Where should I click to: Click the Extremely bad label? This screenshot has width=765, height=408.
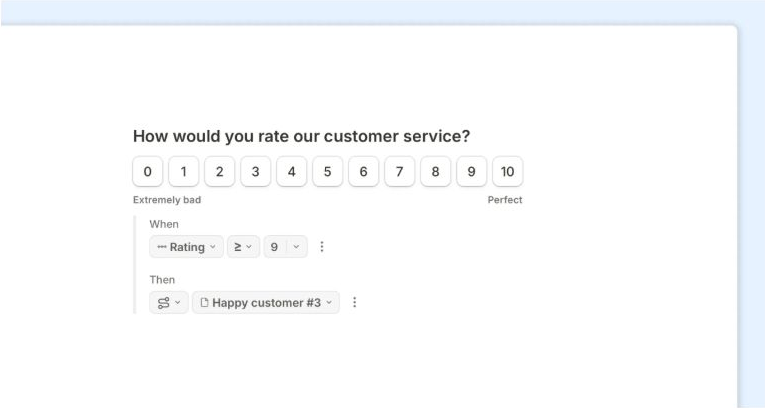(x=167, y=200)
